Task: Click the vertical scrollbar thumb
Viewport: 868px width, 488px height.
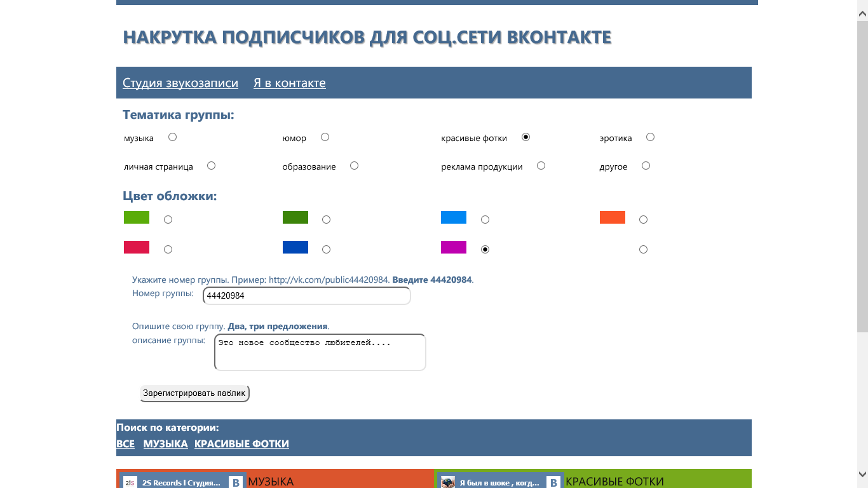Action: tap(862, 176)
